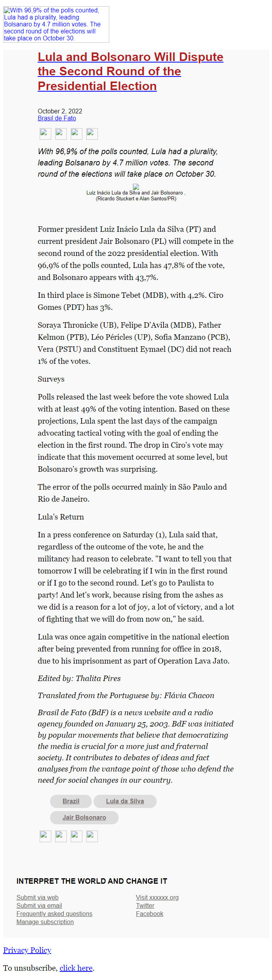Select the Jair Bolsonaro tag
272x980 pixels.
pos(84,817)
